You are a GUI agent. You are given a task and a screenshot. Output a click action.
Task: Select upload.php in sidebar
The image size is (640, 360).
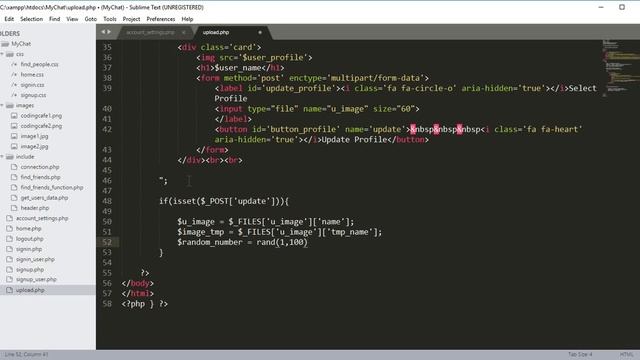tap(30, 290)
